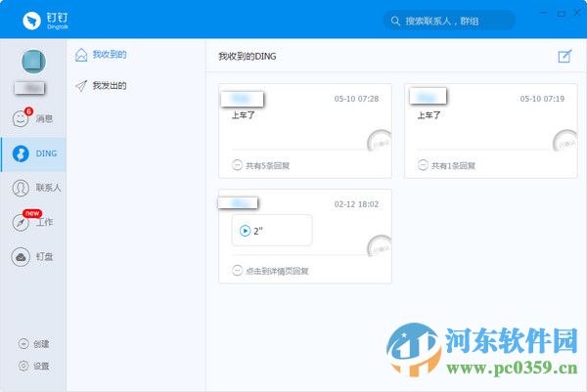Minimize the DingTalk window

point(544,14)
